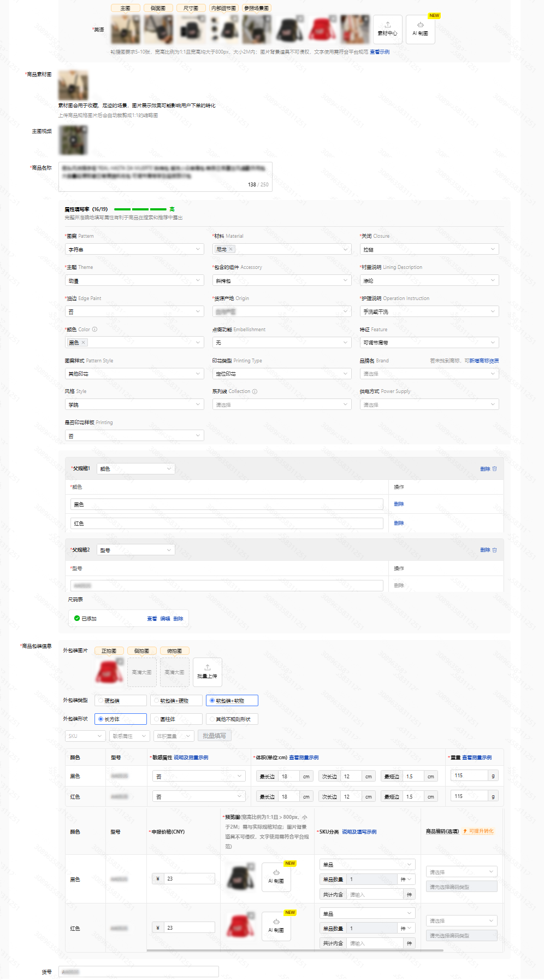The width and height of the screenshot is (544, 980).
Task: Click the horizontal scrollbar under the SKU table
Action: point(295,950)
